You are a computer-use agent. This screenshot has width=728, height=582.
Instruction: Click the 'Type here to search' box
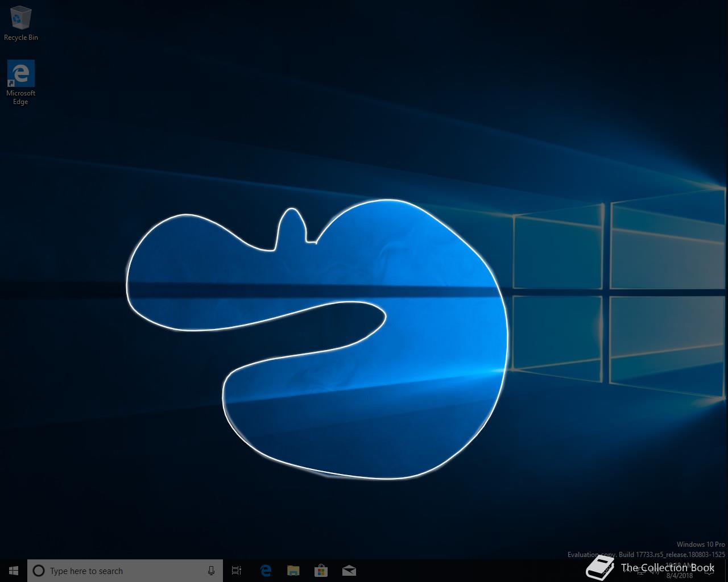[125, 571]
